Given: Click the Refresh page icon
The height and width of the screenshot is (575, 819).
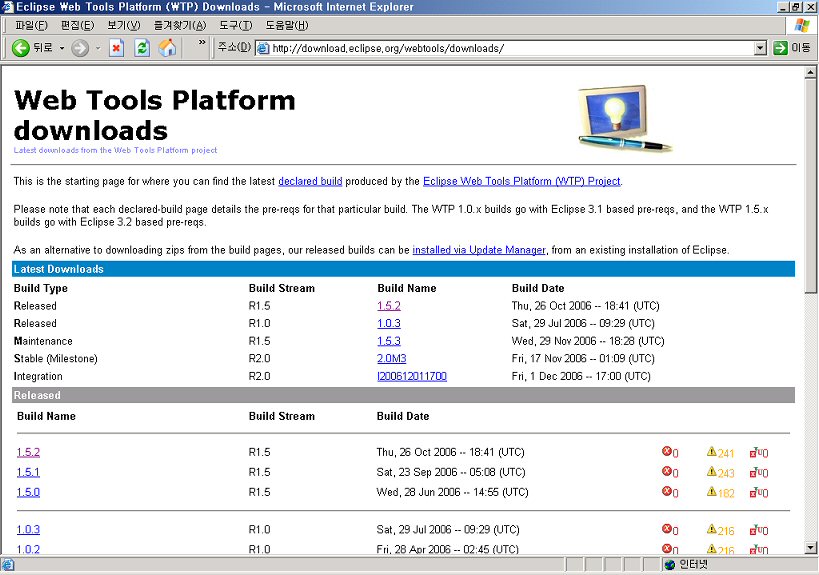Looking at the screenshot, I should coord(142,49).
